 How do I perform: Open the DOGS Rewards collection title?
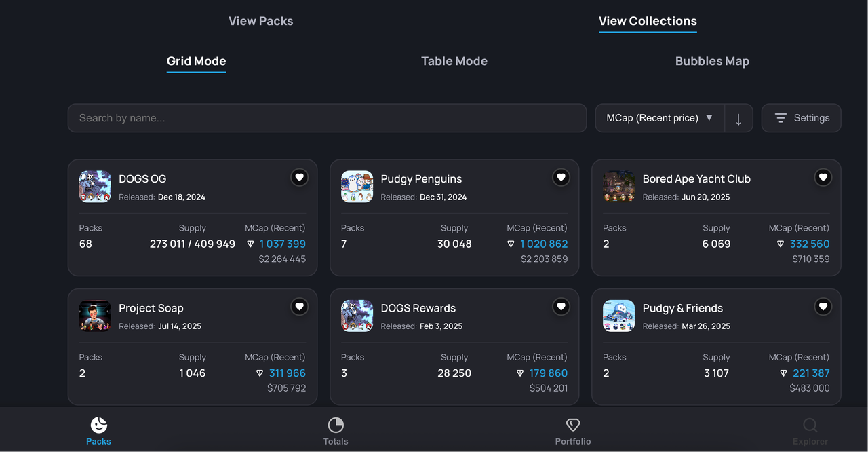[x=418, y=308]
